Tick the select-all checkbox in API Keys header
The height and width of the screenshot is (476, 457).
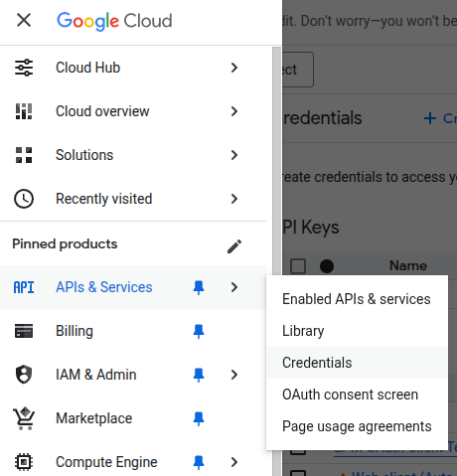click(298, 266)
